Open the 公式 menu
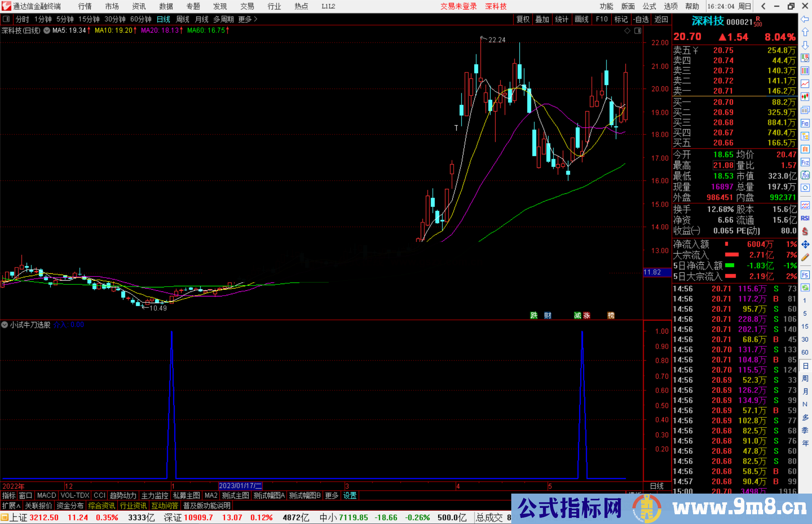The height and width of the screenshot is (524, 812). (649, 6)
